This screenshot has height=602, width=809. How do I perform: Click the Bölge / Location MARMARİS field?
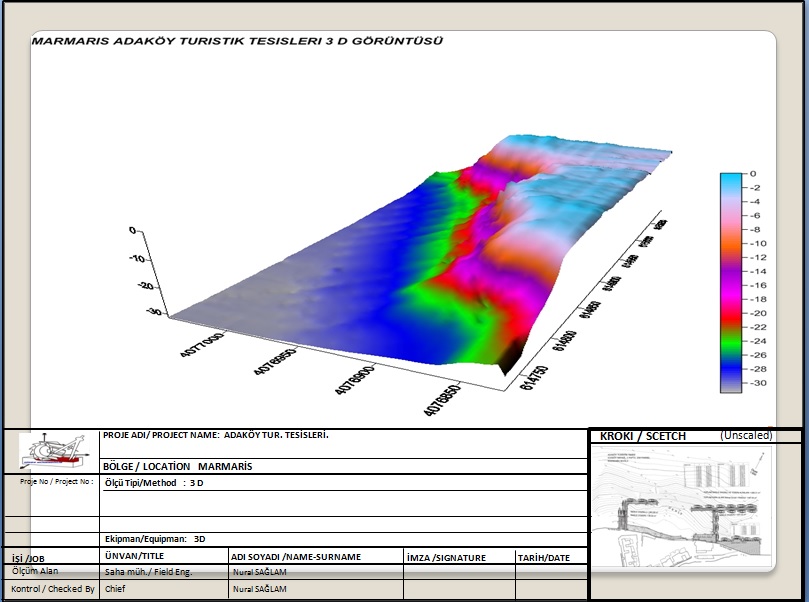(x=179, y=467)
